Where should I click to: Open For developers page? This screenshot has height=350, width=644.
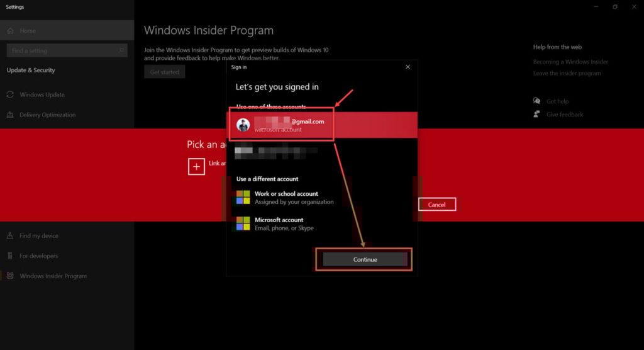coord(67,256)
